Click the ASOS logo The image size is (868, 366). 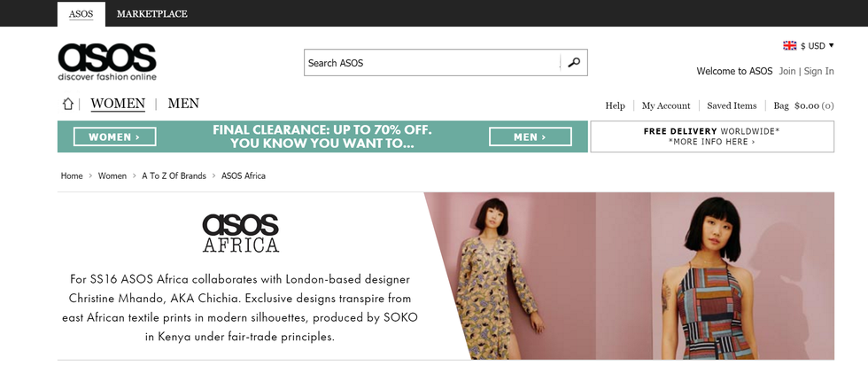(107, 61)
